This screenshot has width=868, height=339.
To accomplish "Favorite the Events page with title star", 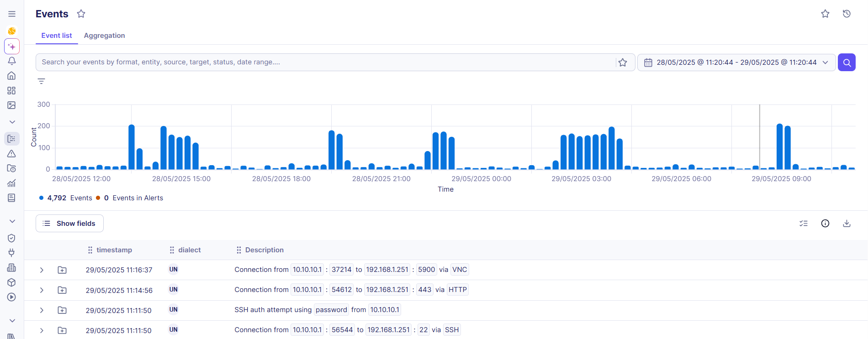I will click(81, 14).
